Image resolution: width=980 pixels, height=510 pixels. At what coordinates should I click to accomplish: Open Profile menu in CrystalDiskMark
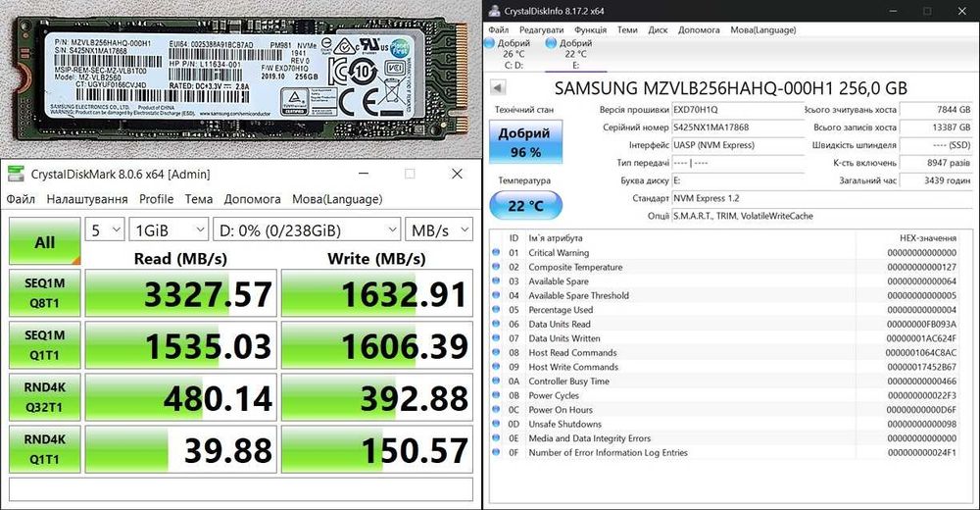pos(156,199)
